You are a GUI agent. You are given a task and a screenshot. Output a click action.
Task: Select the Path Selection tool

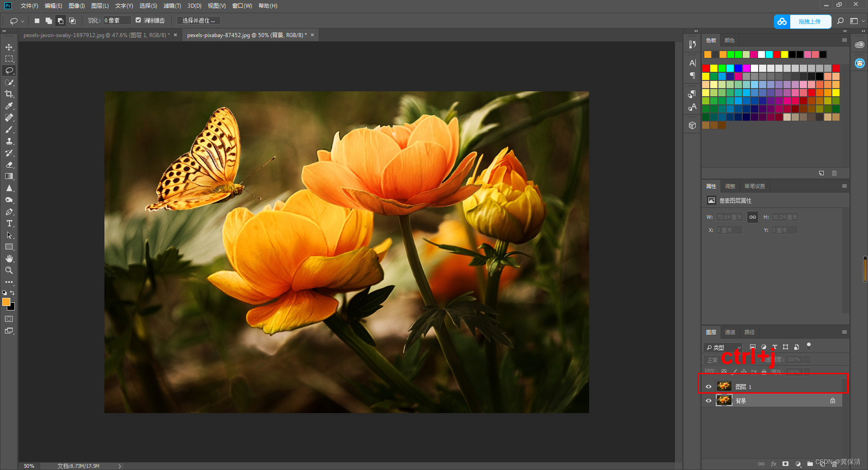9,235
